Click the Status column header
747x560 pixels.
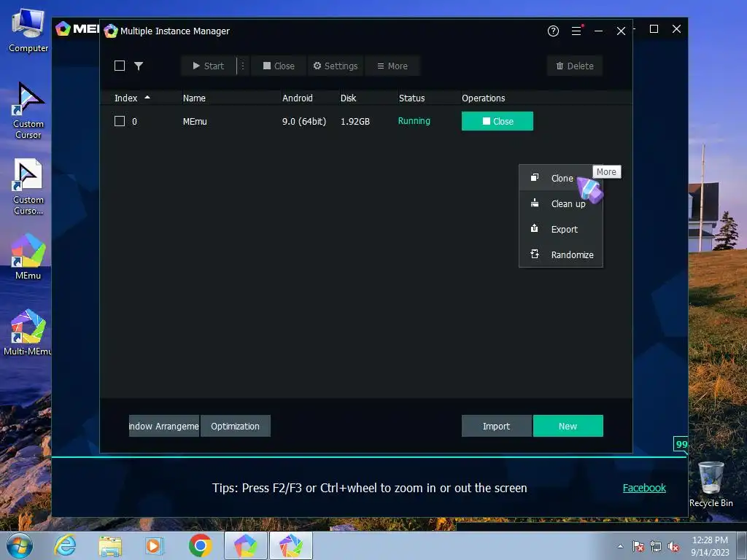pyautogui.click(x=411, y=98)
